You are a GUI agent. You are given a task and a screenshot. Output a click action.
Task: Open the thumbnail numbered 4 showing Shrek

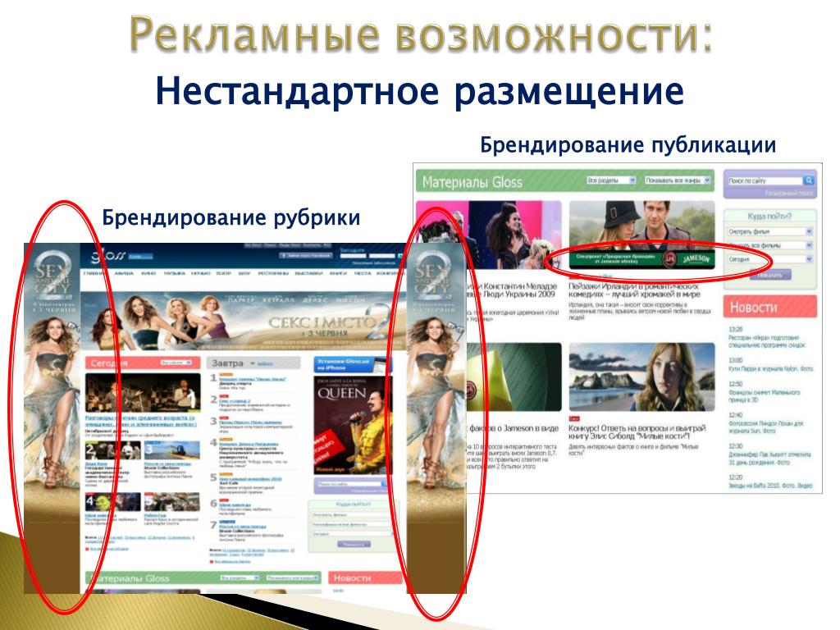112,502
